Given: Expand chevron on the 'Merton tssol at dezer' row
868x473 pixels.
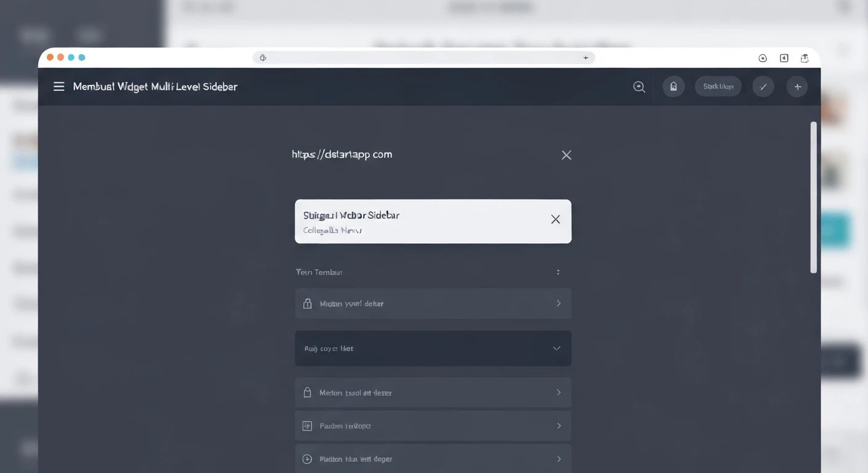Looking at the screenshot, I should click(559, 392).
